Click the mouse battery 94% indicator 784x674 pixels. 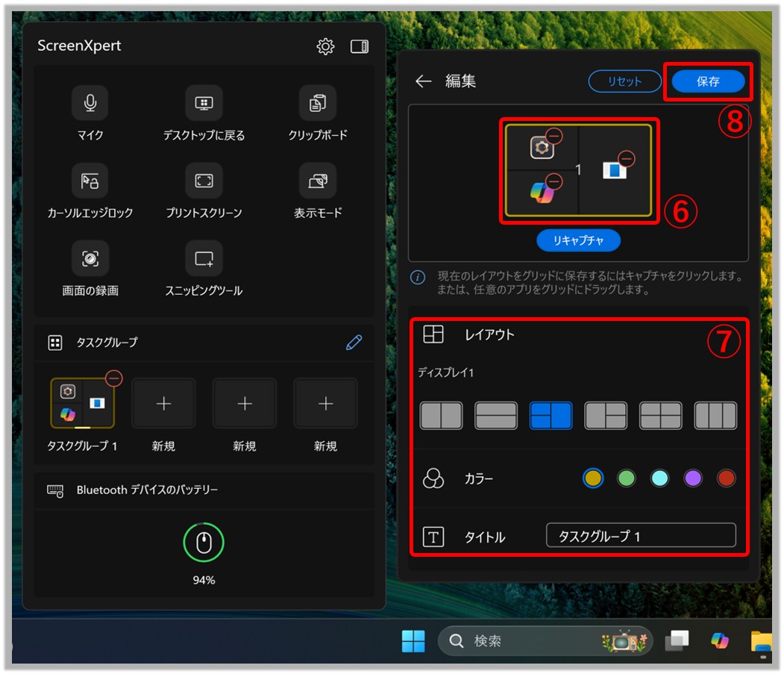point(204,543)
